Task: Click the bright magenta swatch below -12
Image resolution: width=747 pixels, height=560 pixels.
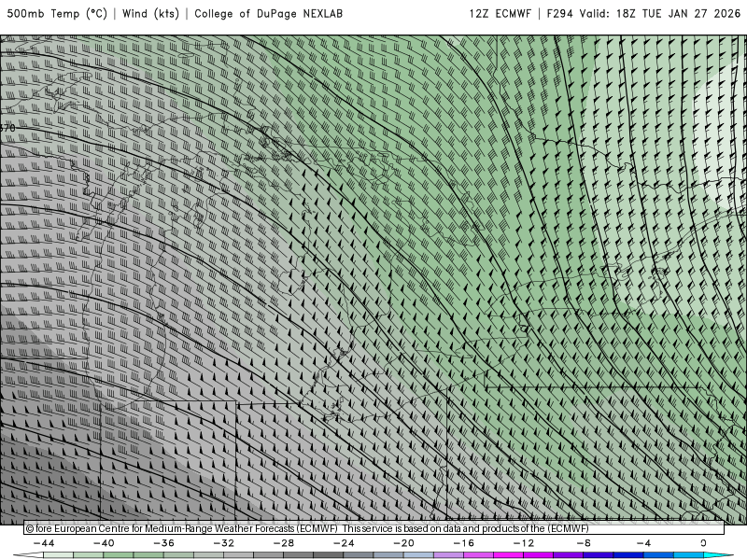Action: tap(508, 555)
